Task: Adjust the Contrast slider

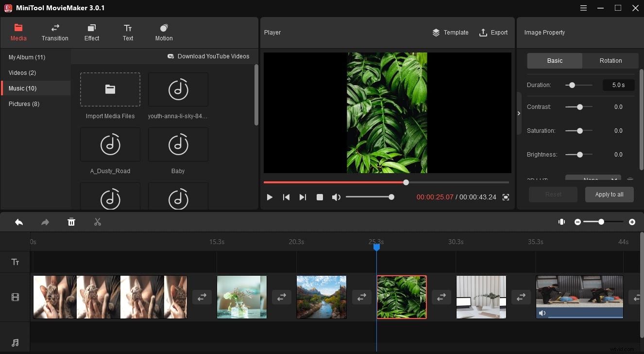Action: (x=578, y=106)
